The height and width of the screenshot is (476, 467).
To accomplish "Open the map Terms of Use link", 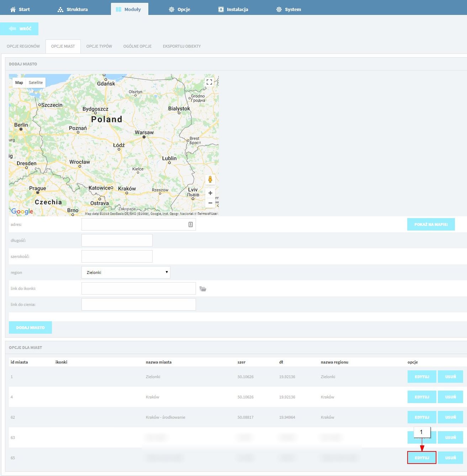I will (x=207, y=214).
